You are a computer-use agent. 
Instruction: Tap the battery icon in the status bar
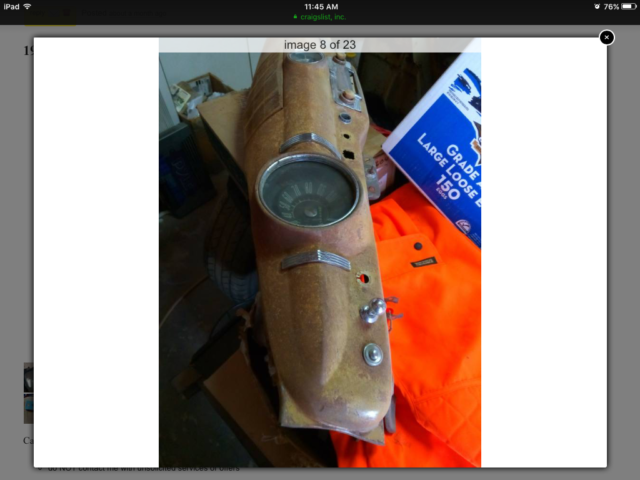(x=626, y=6)
